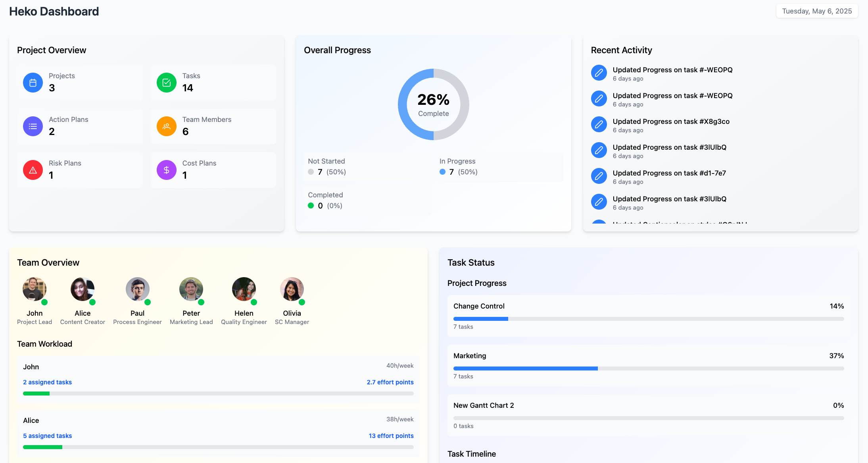Open John's profile avatar
Screen dimensions: 868x463
point(35,289)
